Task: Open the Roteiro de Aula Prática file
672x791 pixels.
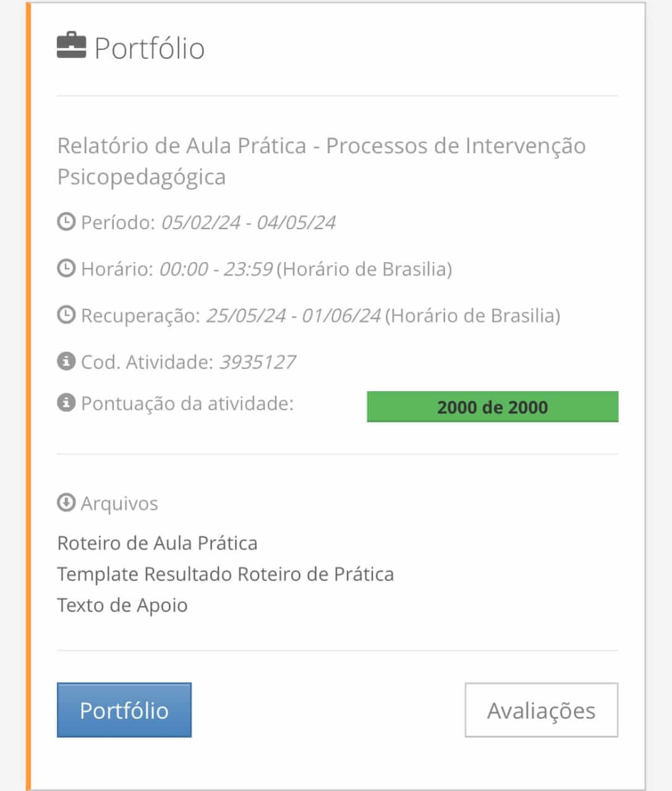Action: 157,543
